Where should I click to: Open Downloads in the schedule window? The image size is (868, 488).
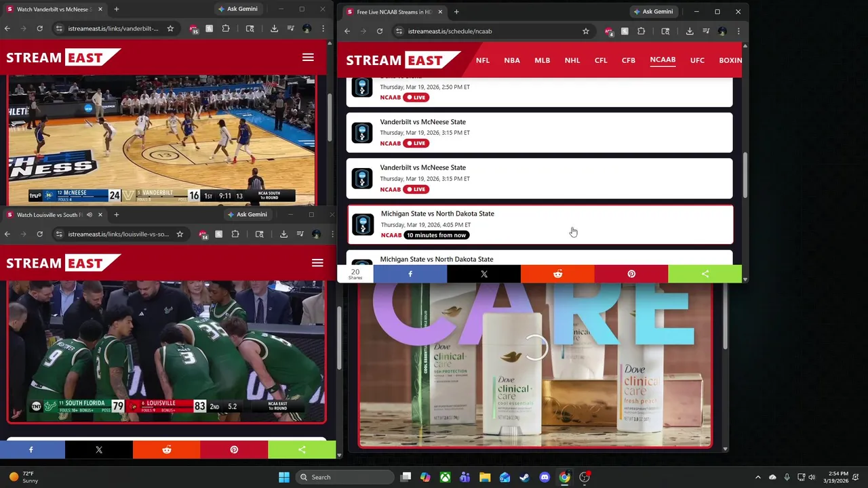pyautogui.click(x=690, y=31)
